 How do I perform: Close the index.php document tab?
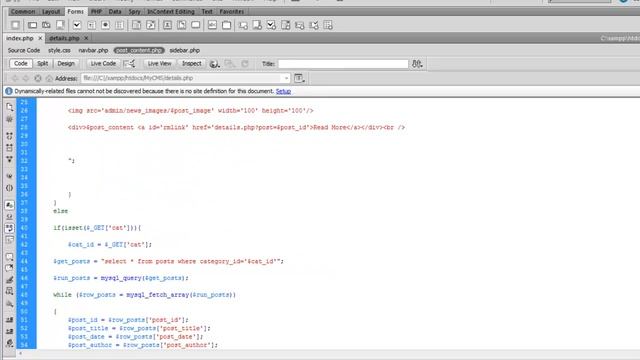click(40, 38)
